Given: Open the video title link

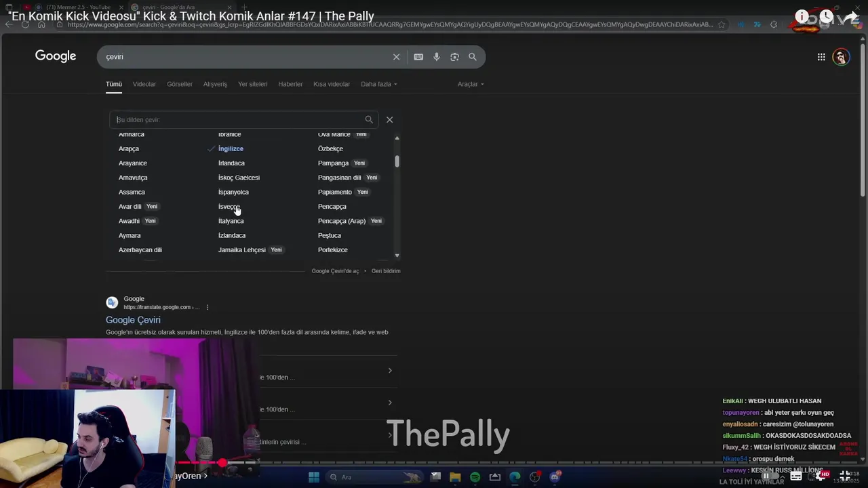Looking at the screenshot, I should 191,16.
